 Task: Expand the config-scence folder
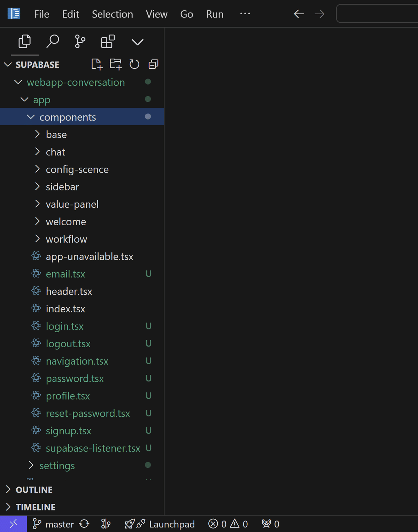point(82,169)
